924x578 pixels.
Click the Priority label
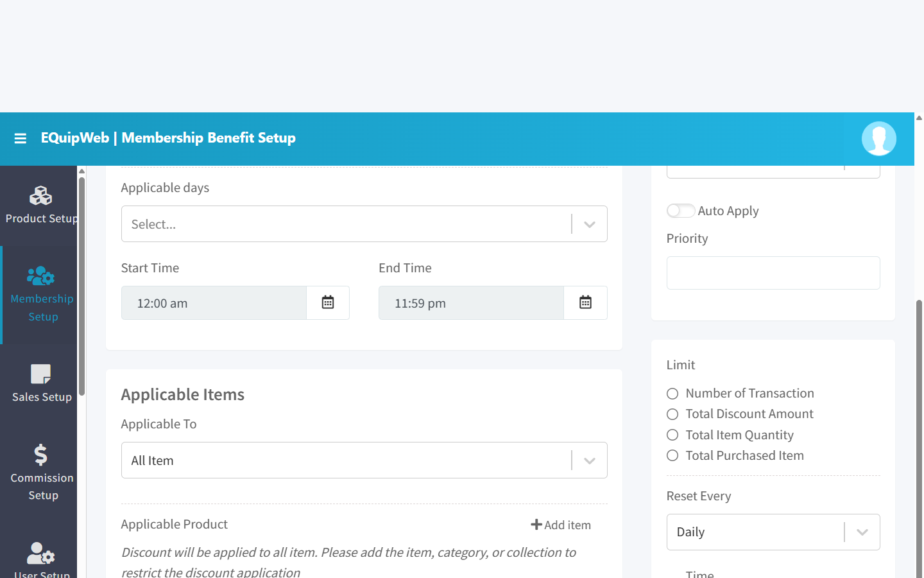click(687, 238)
